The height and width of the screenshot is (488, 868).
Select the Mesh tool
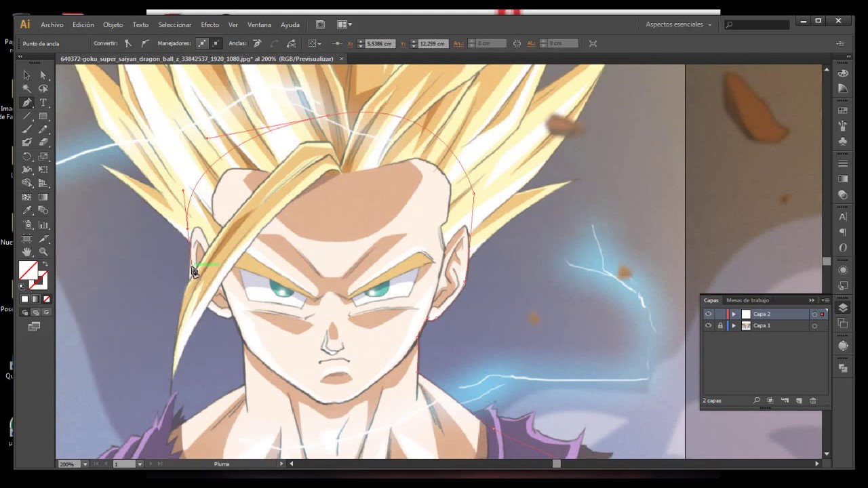[x=26, y=197]
